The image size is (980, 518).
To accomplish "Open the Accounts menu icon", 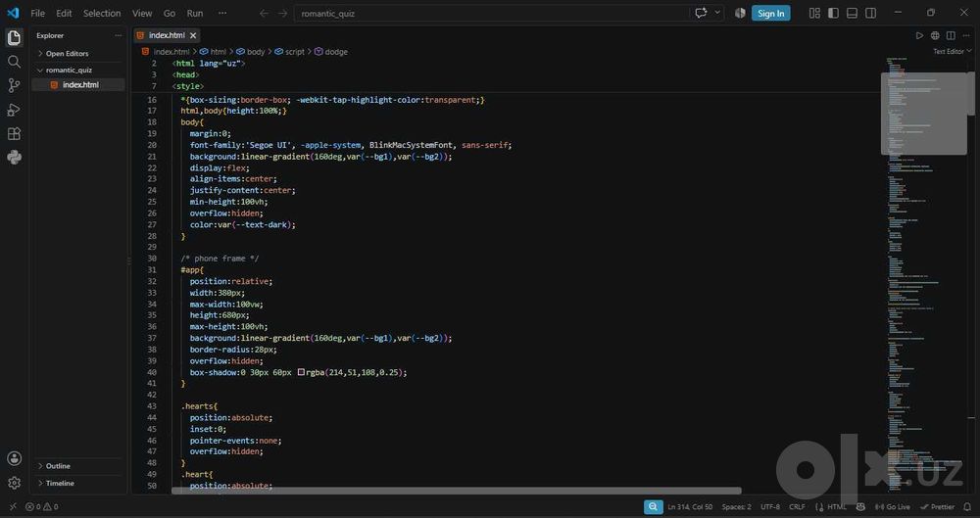I will (x=14, y=458).
